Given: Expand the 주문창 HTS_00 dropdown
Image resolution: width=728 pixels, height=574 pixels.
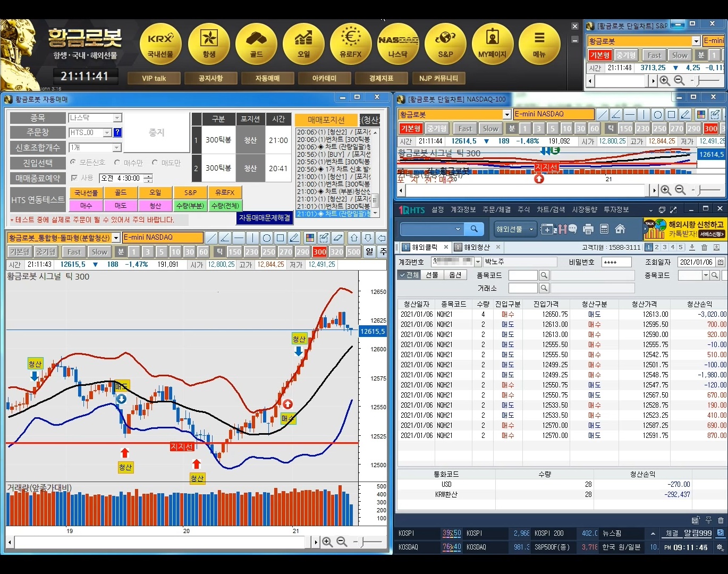Looking at the screenshot, I should 107,132.
